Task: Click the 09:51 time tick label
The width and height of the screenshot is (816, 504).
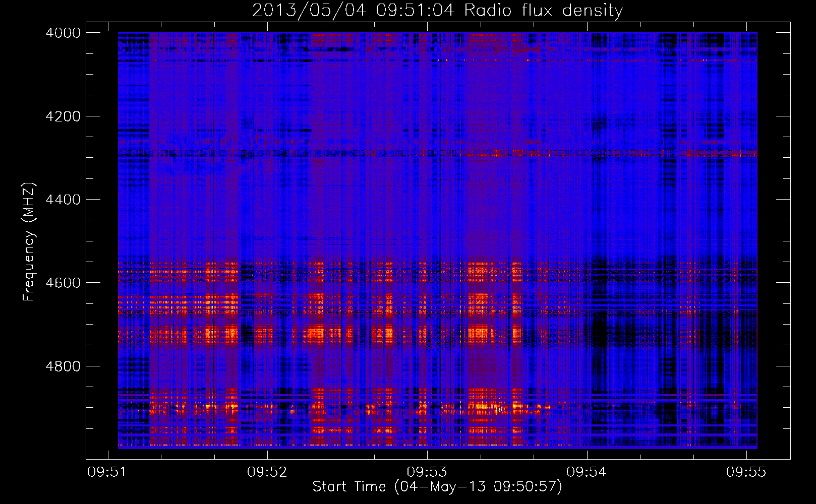Action: pyautogui.click(x=107, y=472)
